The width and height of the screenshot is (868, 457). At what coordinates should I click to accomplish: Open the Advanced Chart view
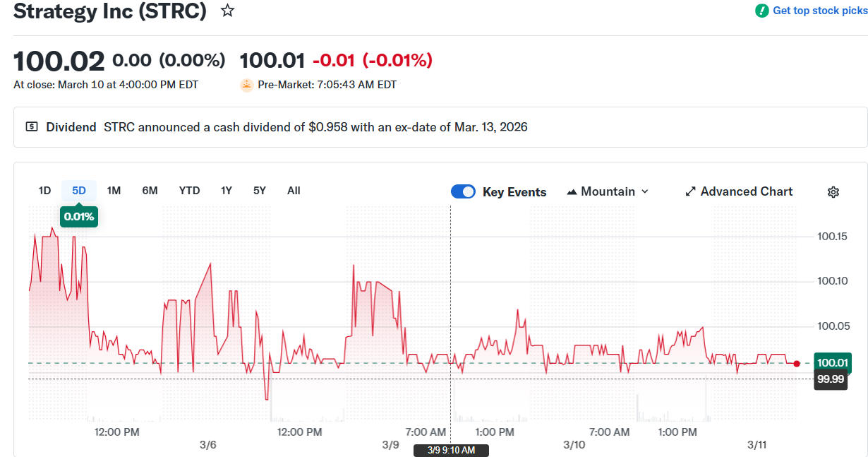click(x=746, y=192)
